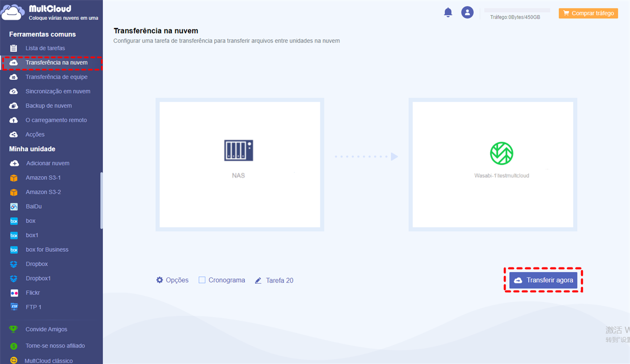Select the Wasabi-1\testmultcloud destination box
This screenshot has width=630, height=364.
pos(493,164)
